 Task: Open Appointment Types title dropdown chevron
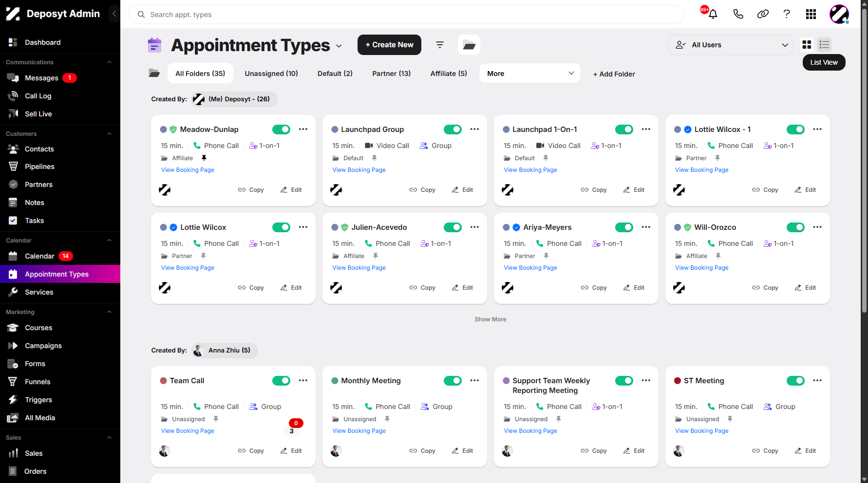[x=339, y=46]
